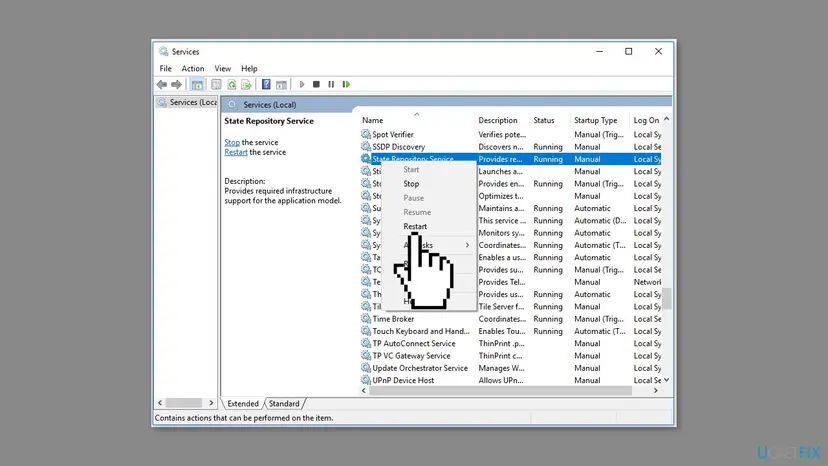This screenshot has height=466, width=828.
Task: Click the services list scroll-left arrow
Action: tap(364, 391)
